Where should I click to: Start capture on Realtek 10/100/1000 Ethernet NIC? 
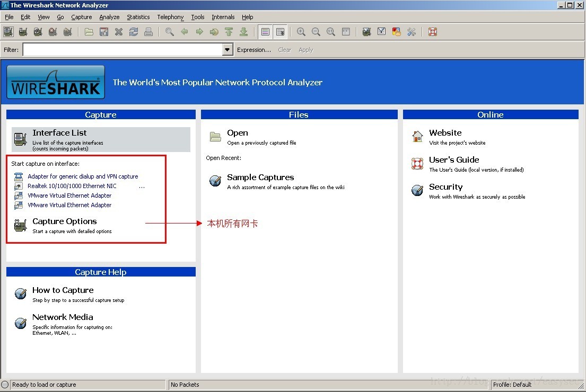[x=72, y=186]
